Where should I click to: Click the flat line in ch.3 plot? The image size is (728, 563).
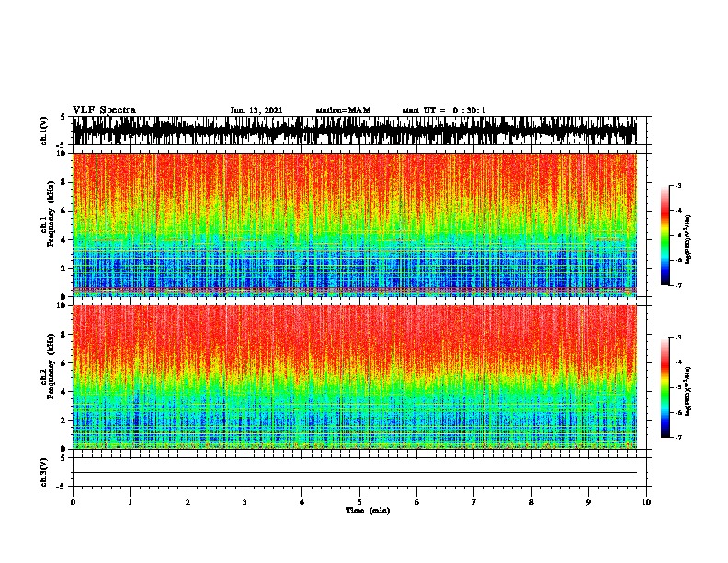tap(354, 473)
